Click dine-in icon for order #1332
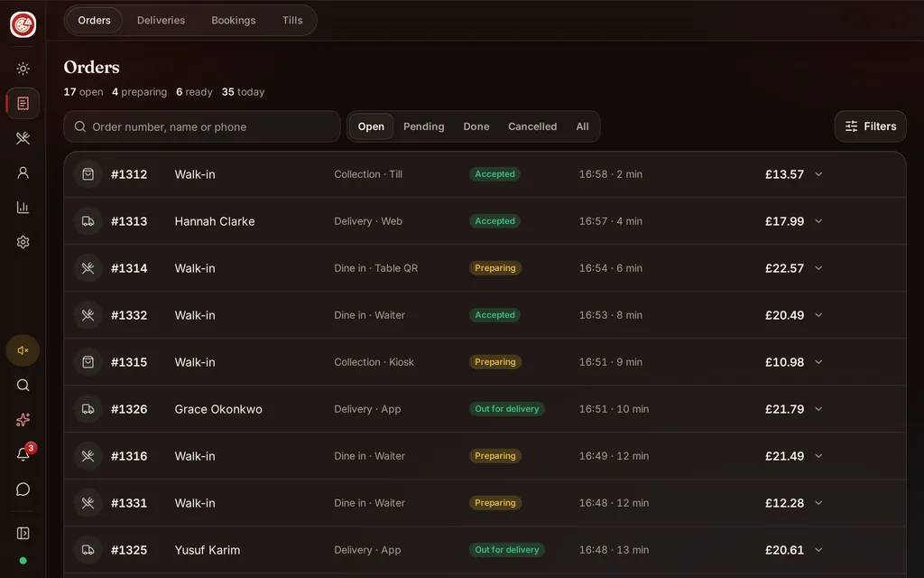This screenshot has width=924, height=578. click(88, 315)
